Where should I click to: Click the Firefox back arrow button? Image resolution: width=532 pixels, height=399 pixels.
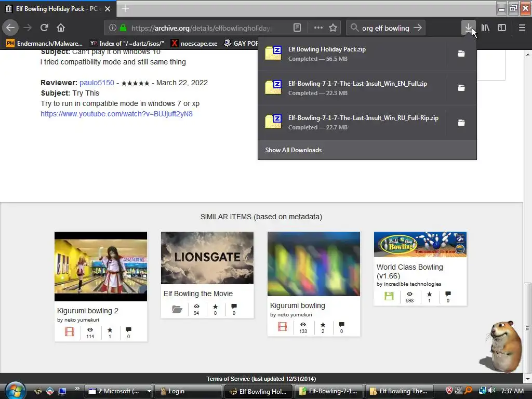tap(10, 28)
